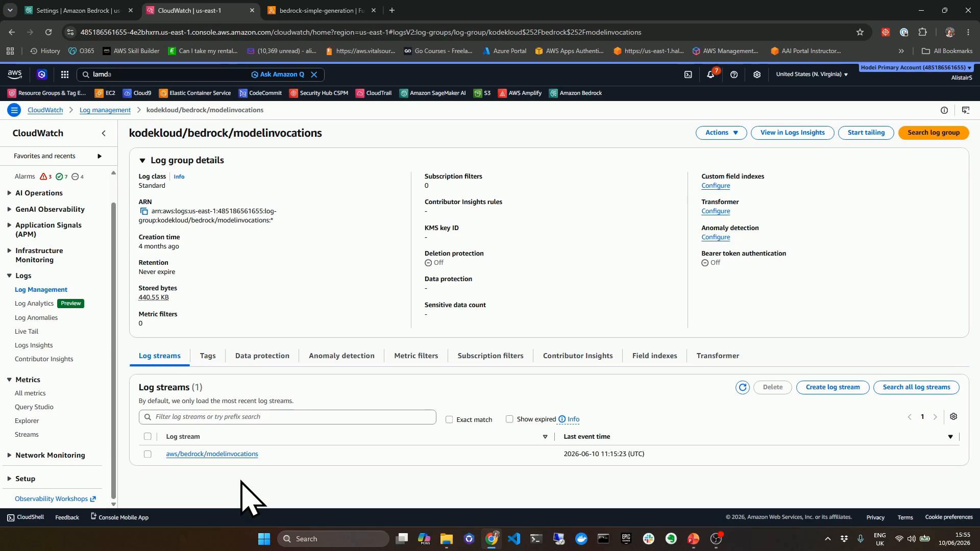This screenshot has width=980, height=551.
Task: Open Amazon Bedrock favorites shortcut
Action: pos(576,93)
